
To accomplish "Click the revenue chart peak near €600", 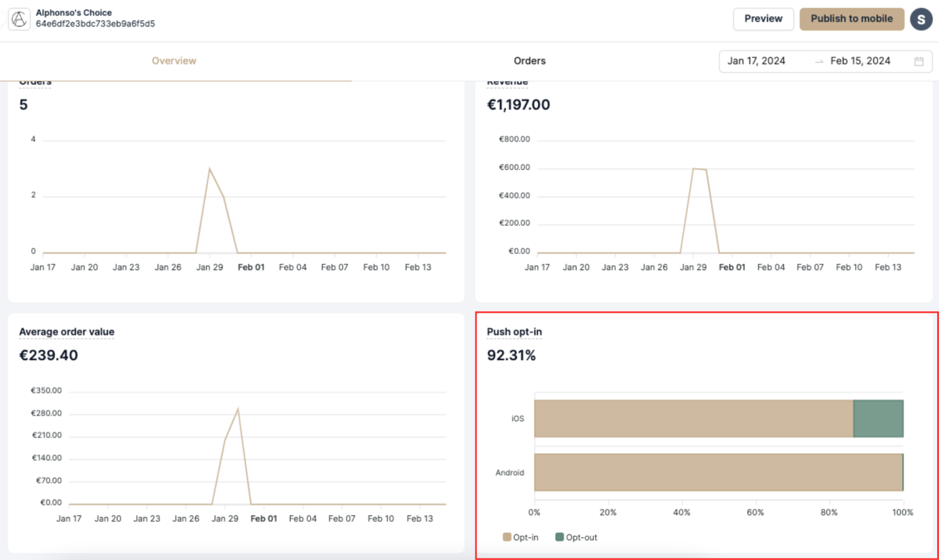I will click(694, 169).
